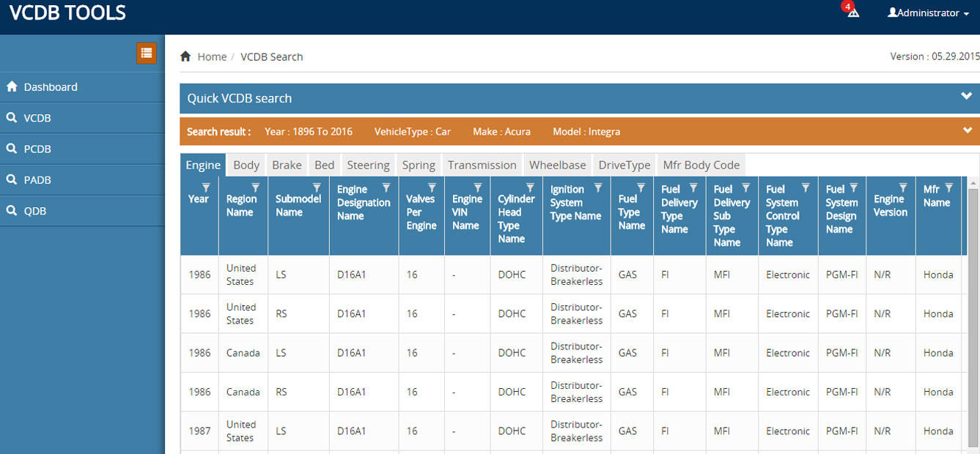
Task: Click the filter icon on Submodel Name column
Action: [317, 187]
